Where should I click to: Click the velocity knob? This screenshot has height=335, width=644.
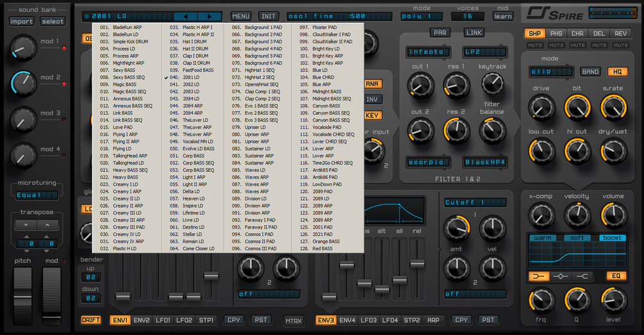577,215
